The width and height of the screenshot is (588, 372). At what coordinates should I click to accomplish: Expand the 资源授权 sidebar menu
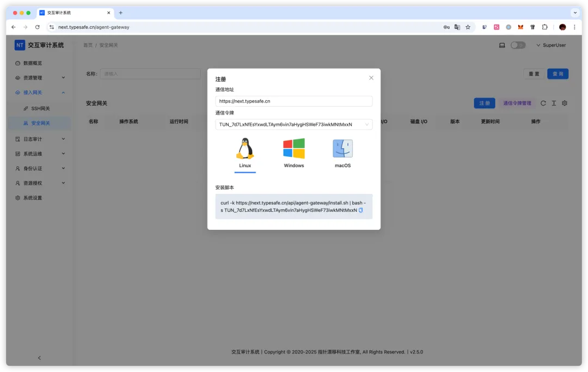pyautogui.click(x=40, y=183)
